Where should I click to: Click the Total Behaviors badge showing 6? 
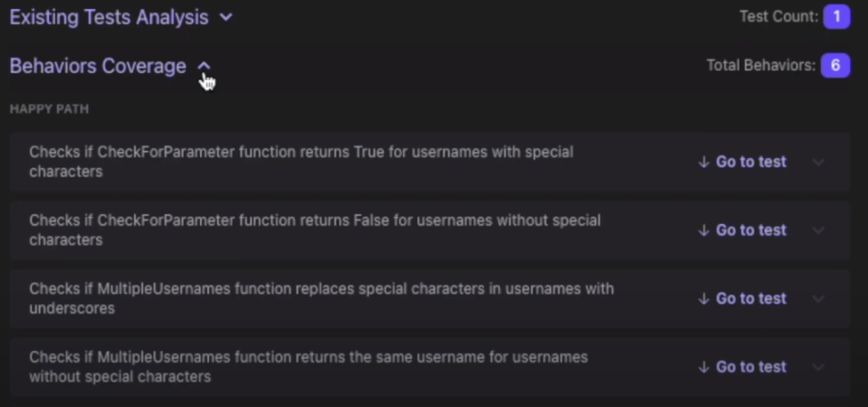836,65
